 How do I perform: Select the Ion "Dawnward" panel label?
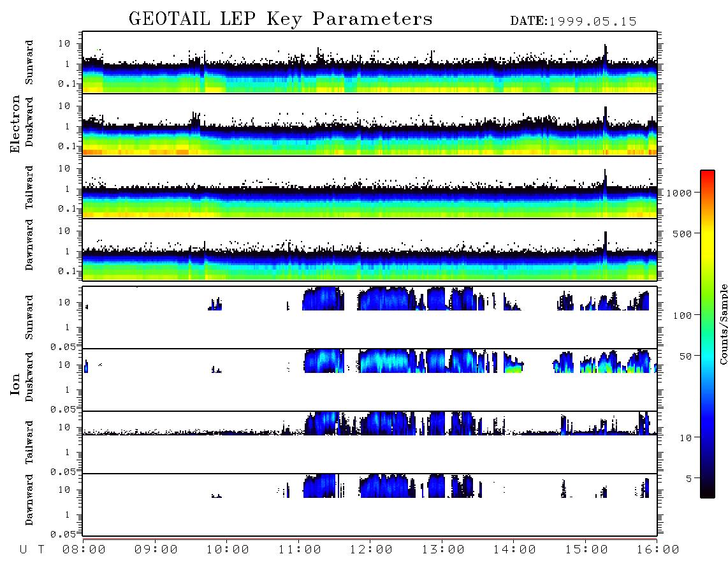coord(29,500)
